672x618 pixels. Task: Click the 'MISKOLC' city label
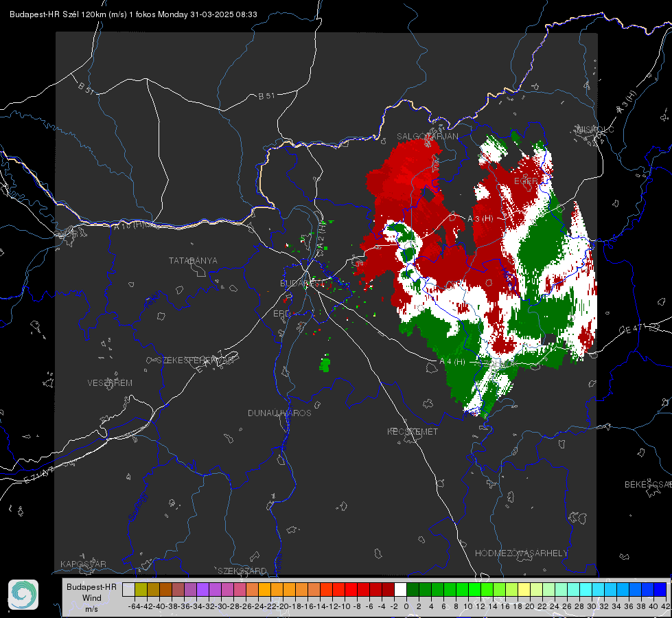(x=595, y=130)
